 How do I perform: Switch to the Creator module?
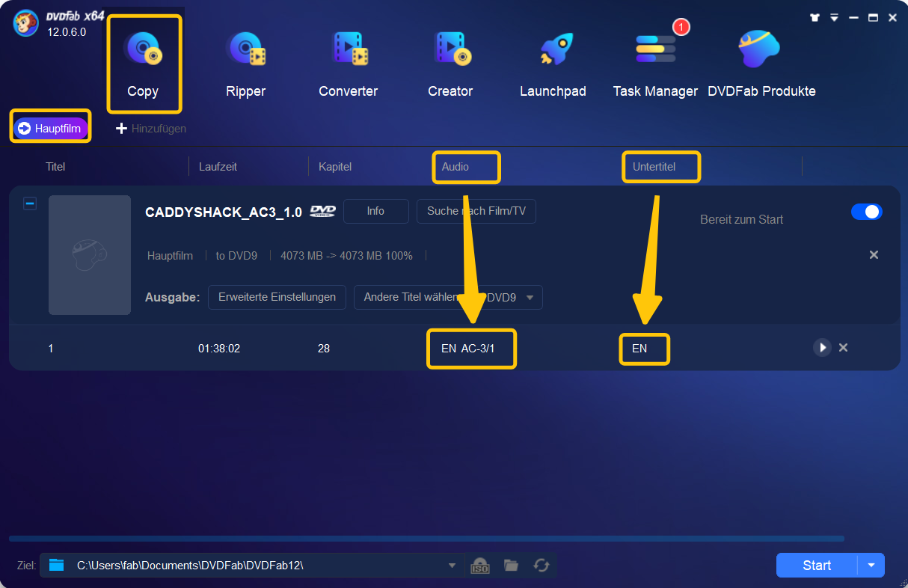pyautogui.click(x=450, y=64)
